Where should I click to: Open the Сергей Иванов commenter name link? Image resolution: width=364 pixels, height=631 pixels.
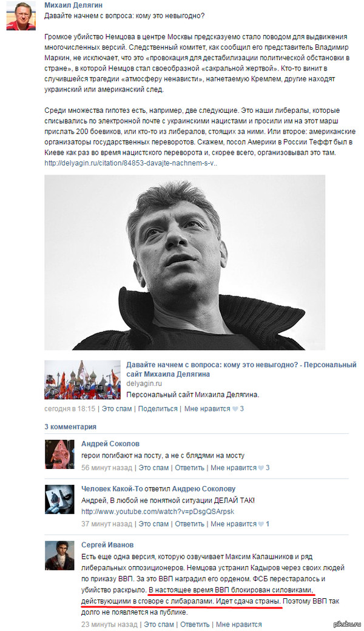click(107, 545)
